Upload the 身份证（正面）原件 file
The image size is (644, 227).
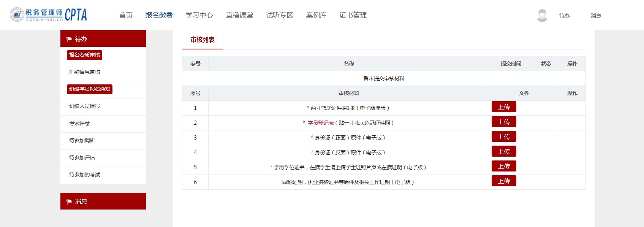pyautogui.click(x=504, y=137)
